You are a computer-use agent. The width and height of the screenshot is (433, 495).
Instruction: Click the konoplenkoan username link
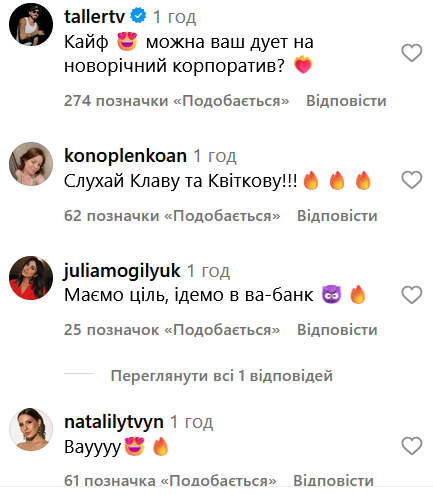125,156
